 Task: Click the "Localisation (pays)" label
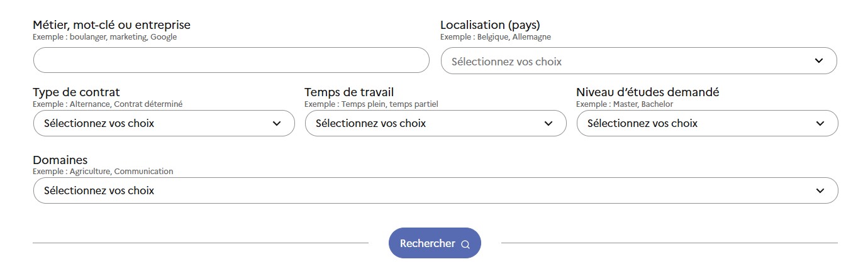tap(490, 25)
